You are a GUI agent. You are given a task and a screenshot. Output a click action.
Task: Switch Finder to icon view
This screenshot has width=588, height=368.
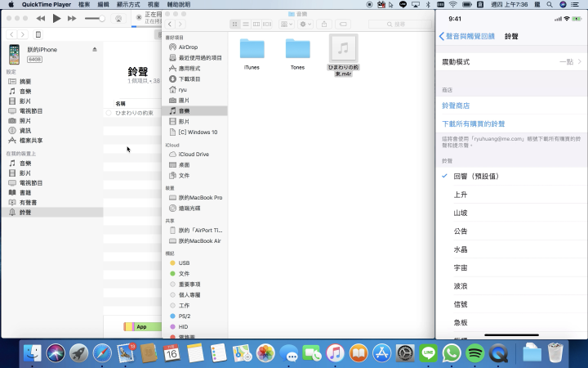(234, 24)
